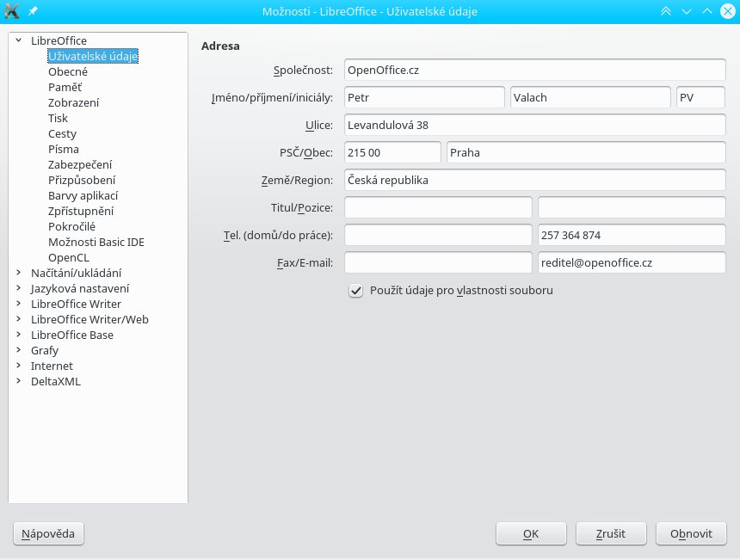Select the DeltaXML category label
The image size is (740, 560).
click(x=56, y=381)
